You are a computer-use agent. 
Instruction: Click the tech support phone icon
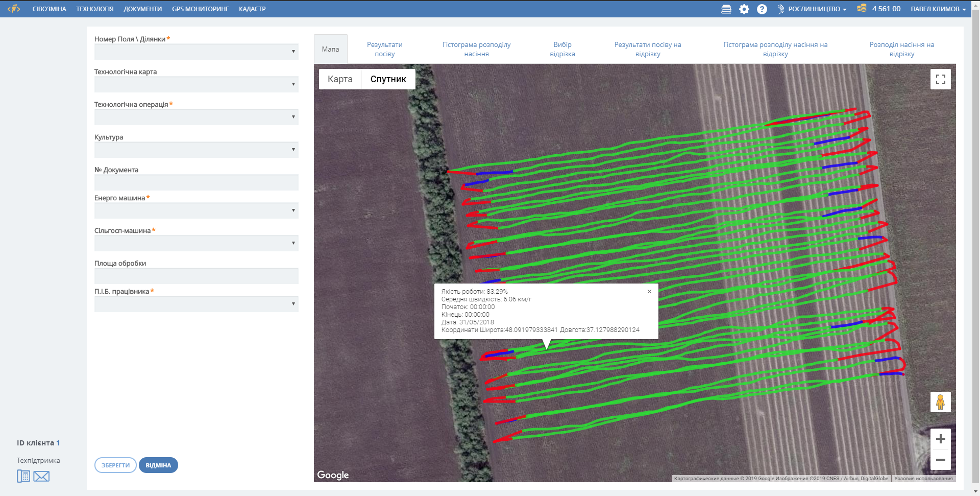pyautogui.click(x=23, y=477)
